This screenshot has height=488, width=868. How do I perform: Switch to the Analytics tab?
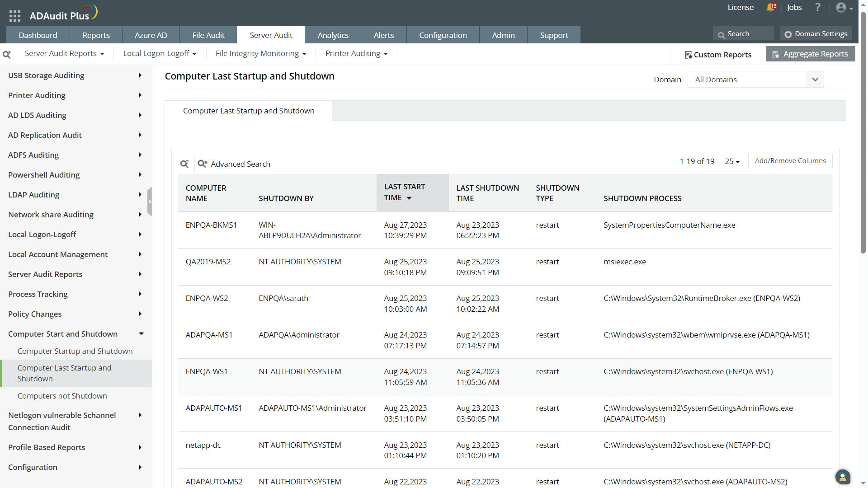[x=333, y=35]
